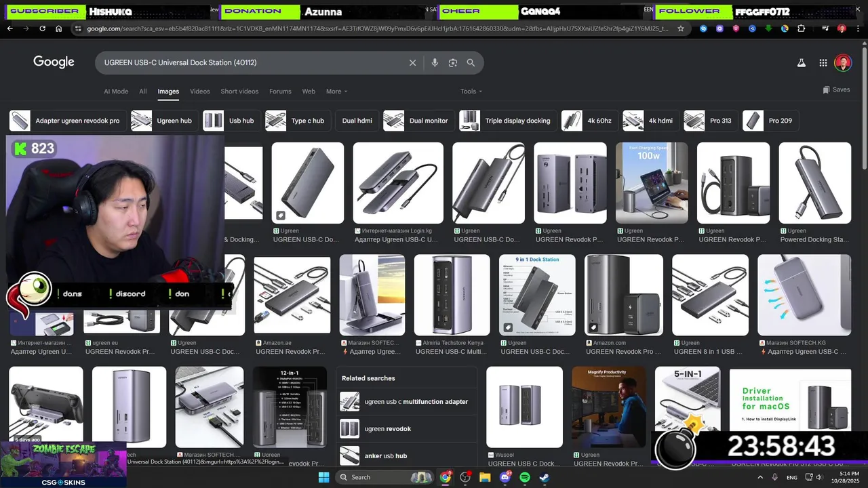Open the Google account avatar
This screenshot has height=488, width=868.
pos(843,62)
